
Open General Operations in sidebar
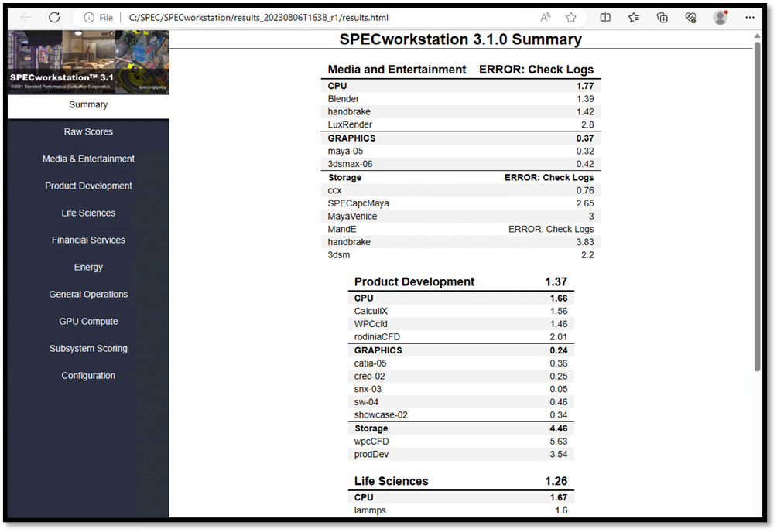(88, 295)
